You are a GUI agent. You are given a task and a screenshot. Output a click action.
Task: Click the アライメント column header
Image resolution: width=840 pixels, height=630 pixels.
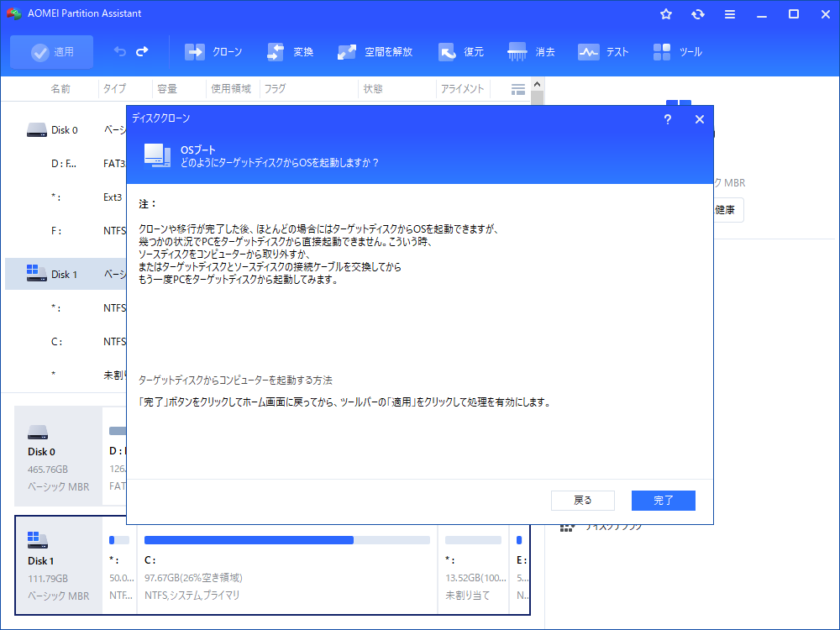(x=462, y=89)
